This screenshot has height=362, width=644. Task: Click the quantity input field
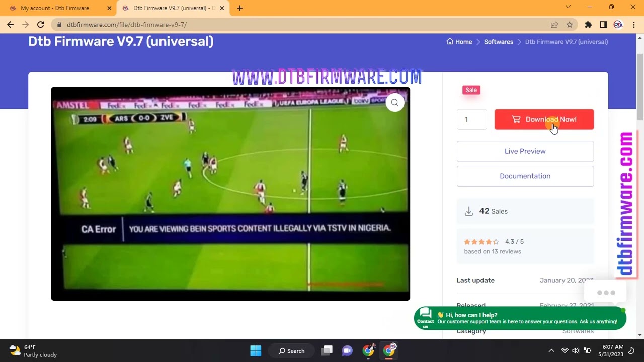click(x=472, y=119)
